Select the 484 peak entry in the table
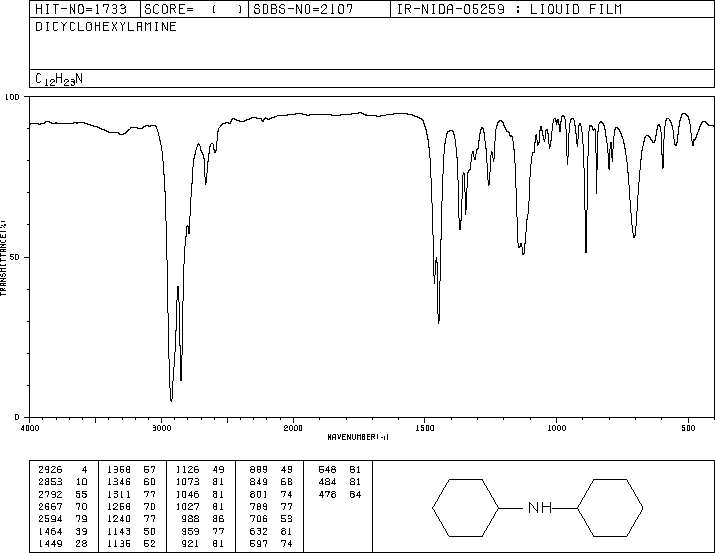Viewport: 715px width, 553px height. pos(340,481)
